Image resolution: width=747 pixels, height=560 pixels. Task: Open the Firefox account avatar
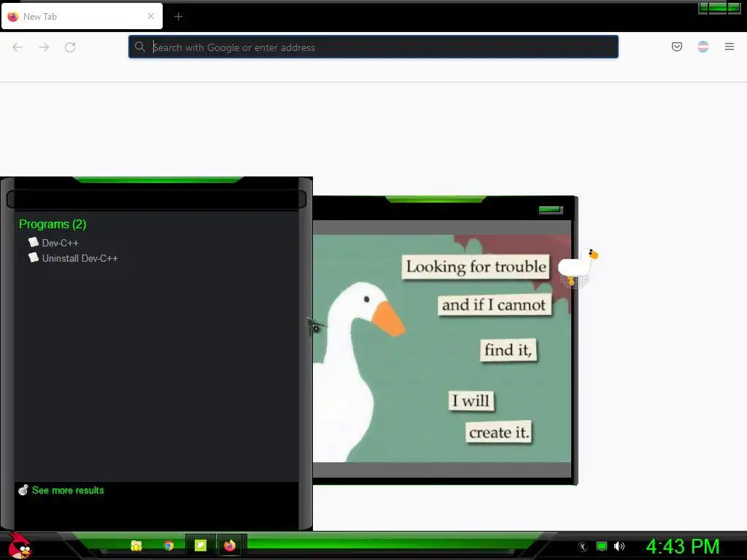tap(703, 47)
